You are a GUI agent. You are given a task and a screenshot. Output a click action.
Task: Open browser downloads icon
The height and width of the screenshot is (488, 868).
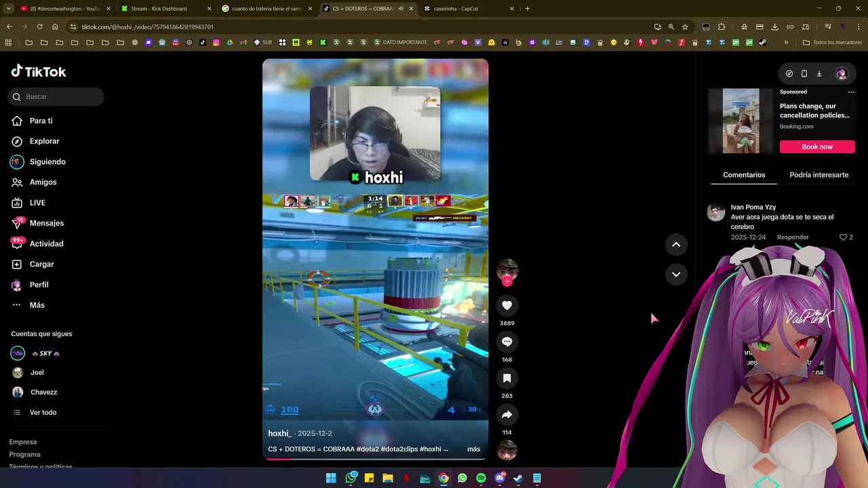(x=775, y=26)
